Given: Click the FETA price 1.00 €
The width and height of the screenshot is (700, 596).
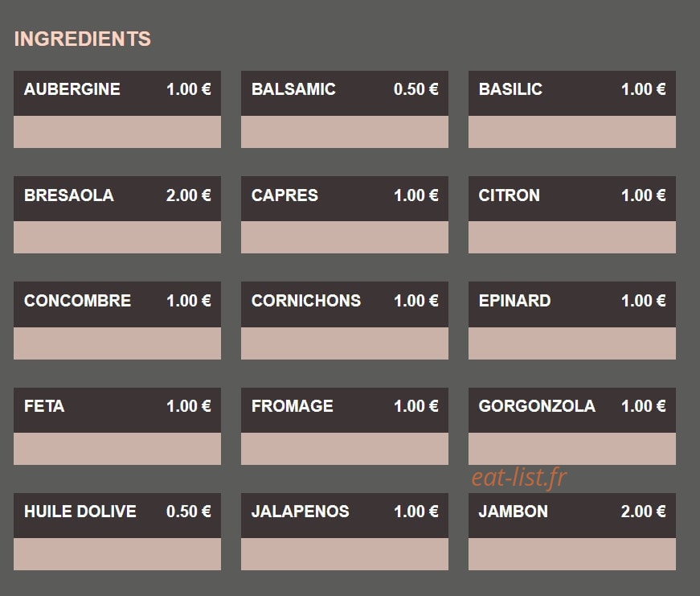Looking at the screenshot, I should pos(188,406).
